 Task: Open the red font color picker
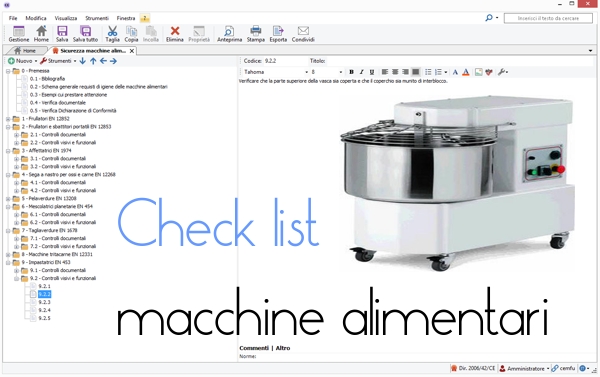(466, 72)
